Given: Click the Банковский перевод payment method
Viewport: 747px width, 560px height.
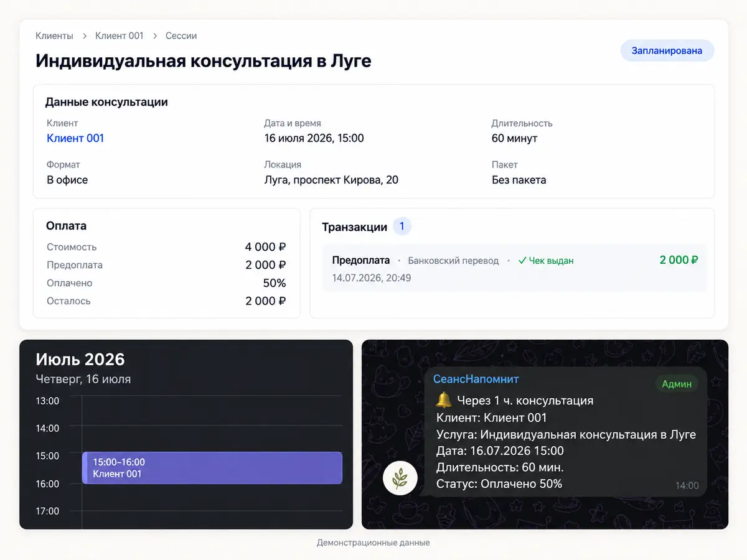Looking at the screenshot, I should click(x=453, y=261).
